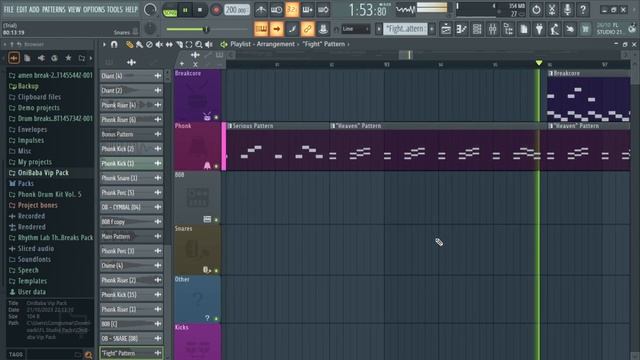Mute the Breakcore track
The image size is (640, 360).
216,118
